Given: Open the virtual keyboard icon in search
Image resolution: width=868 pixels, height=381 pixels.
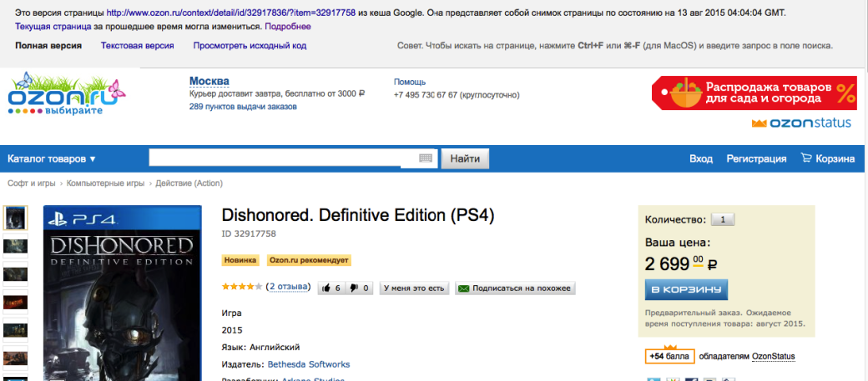Looking at the screenshot, I should pos(425,158).
